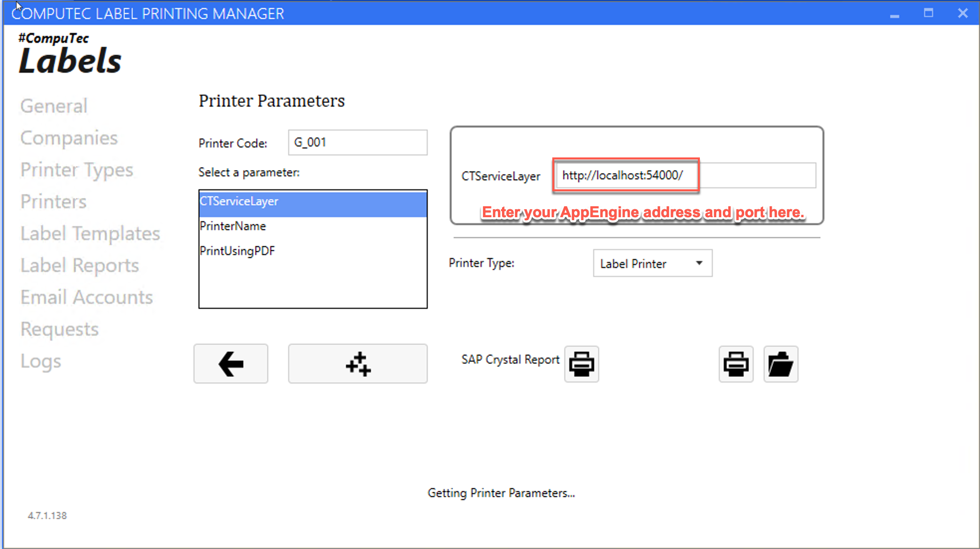This screenshot has width=980, height=549.
Task: Click the CompuTec Labels logo
Action: pos(70,54)
